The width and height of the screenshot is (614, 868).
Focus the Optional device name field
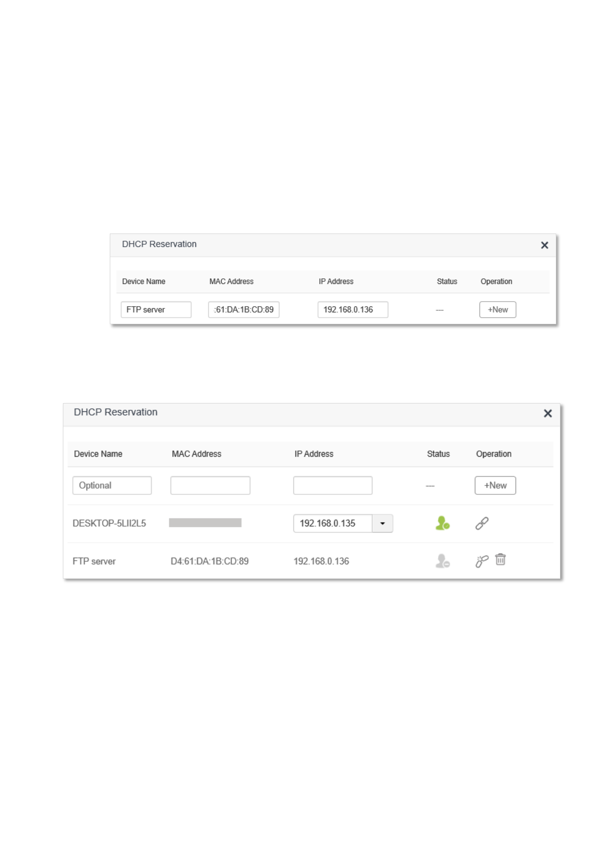tap(112, 486)
